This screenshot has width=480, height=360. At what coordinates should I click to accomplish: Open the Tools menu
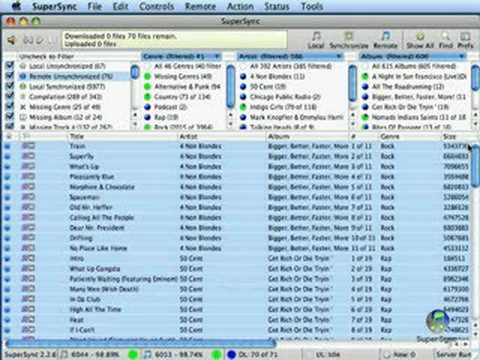point(312,6)
